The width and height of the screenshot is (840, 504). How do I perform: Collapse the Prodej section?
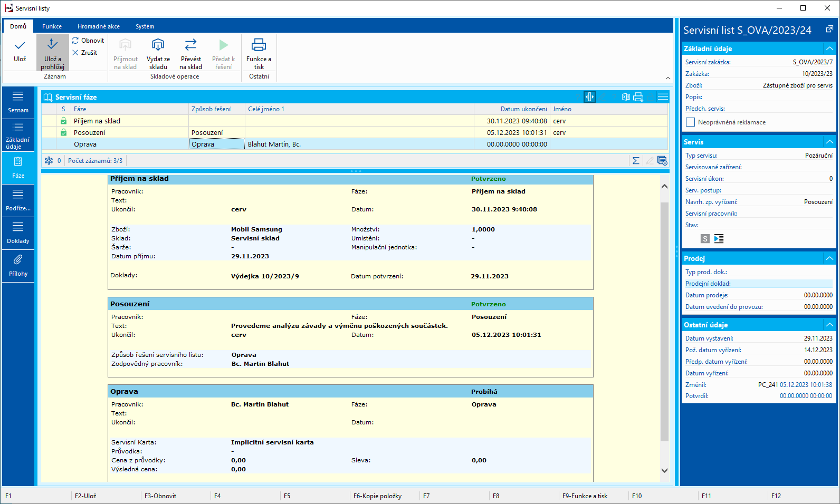coord(829,258)
